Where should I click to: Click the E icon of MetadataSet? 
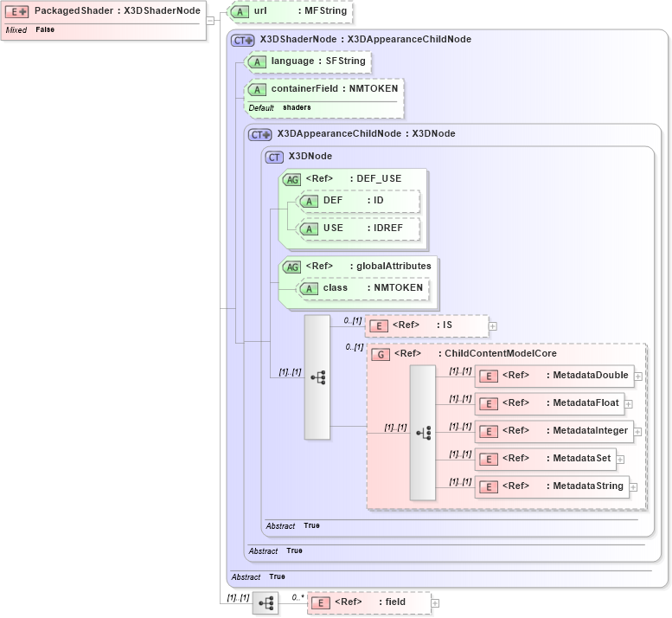pos(489,460)
